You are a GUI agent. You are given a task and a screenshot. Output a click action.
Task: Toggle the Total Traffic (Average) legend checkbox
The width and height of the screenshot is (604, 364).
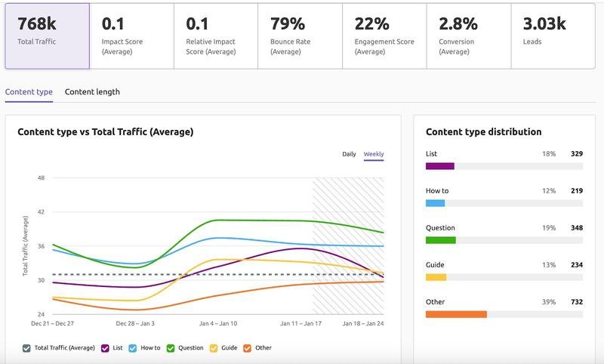coord(27,348)
